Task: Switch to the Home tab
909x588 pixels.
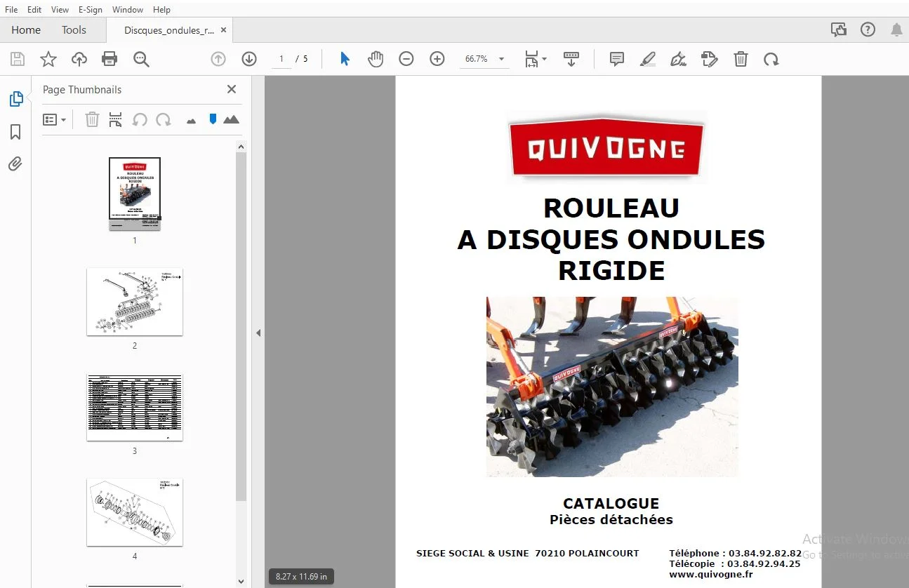Action: pyautogui.click(x=26, y=30)
